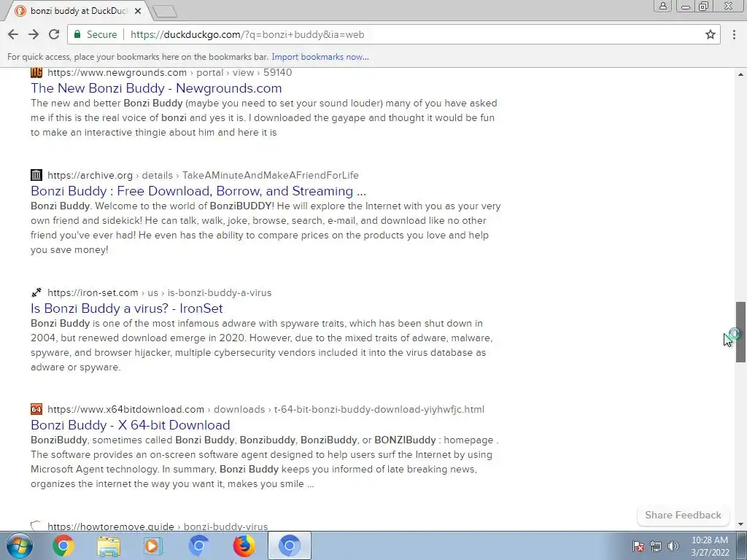Click the archive.org favicon
Image resolution: width=747 pixels, height=560 pixels.
point(36,175)
